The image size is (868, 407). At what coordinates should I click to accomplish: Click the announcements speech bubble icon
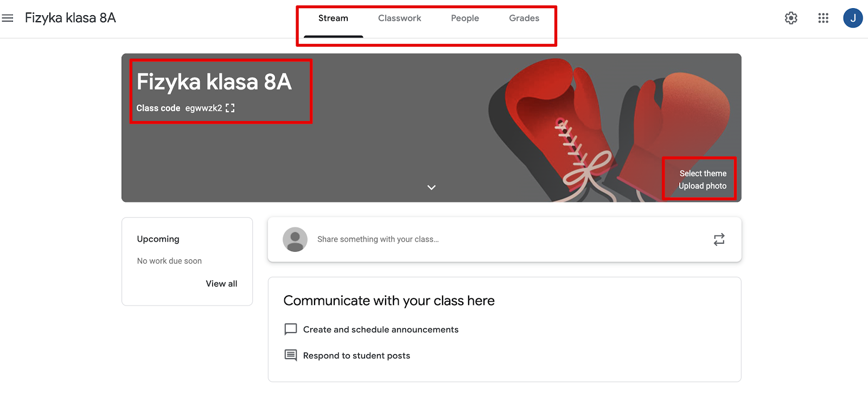(x=291, y=329)
